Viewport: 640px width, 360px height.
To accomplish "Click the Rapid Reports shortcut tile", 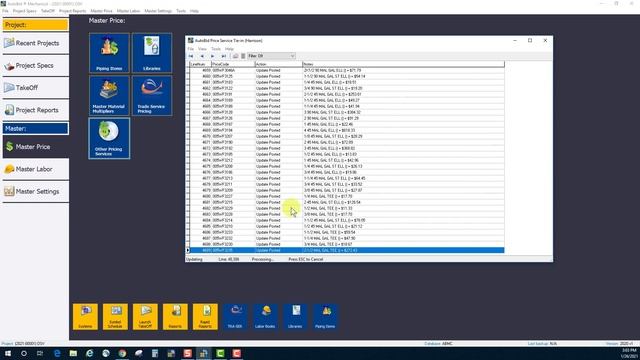I will tap(205, 316).
